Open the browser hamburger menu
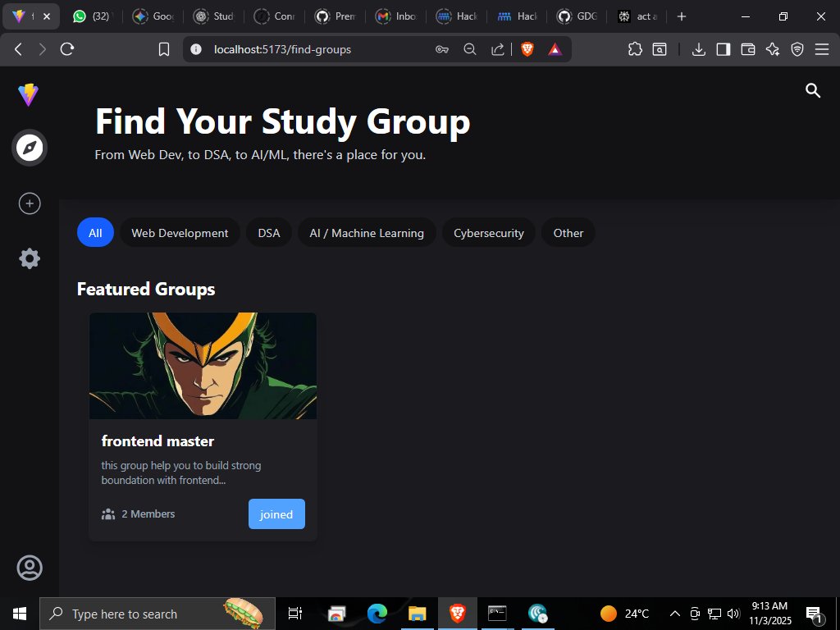840x630 pixels. (x=822, y=49)
